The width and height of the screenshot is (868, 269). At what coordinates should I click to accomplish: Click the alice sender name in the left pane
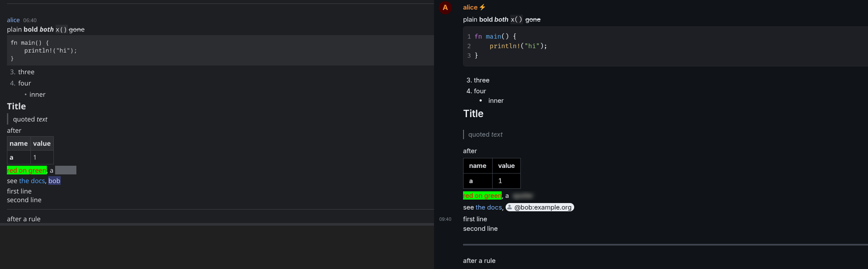point(13,20)
